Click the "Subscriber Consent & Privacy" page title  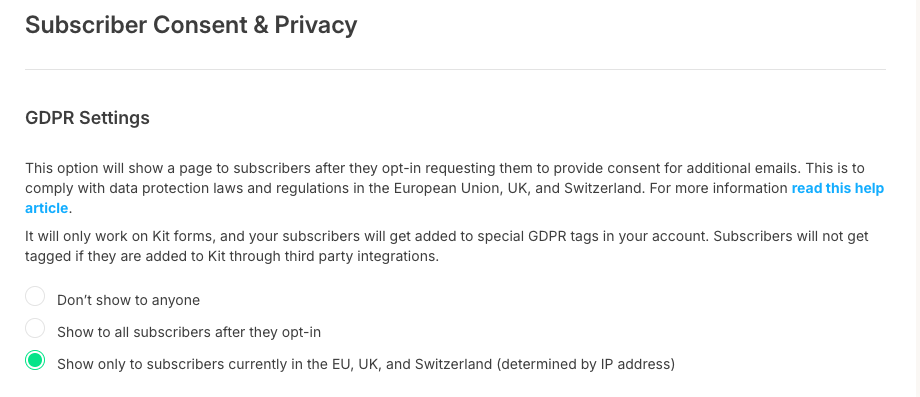click(x=191, y=25)
